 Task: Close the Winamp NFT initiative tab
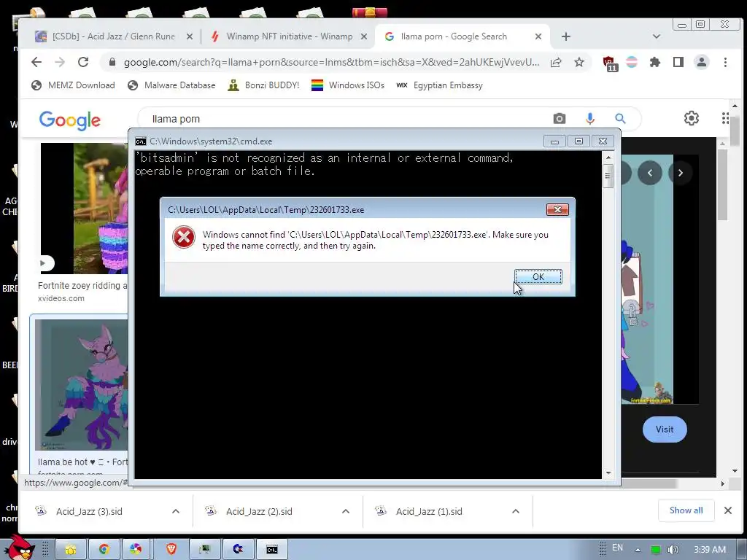[364, 36]
